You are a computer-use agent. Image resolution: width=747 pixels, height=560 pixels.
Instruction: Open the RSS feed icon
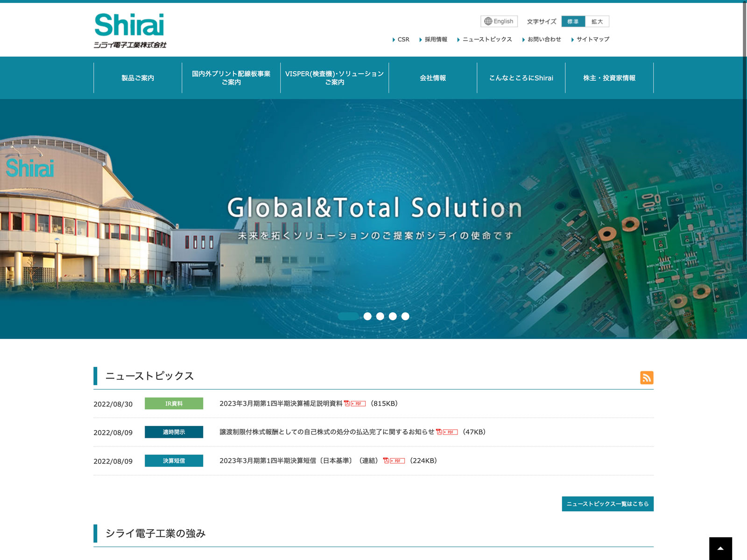coord(646,378)
